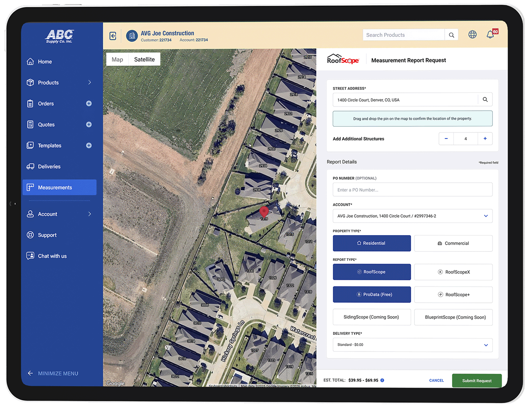This screenshot has width=532, height=412.
Task: Expand the Products menu chevron
Action: coord(90,83)
